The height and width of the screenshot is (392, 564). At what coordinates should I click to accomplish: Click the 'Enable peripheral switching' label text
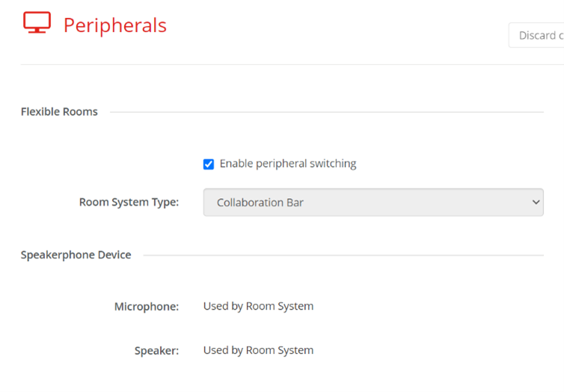click(x=288, y=164)
